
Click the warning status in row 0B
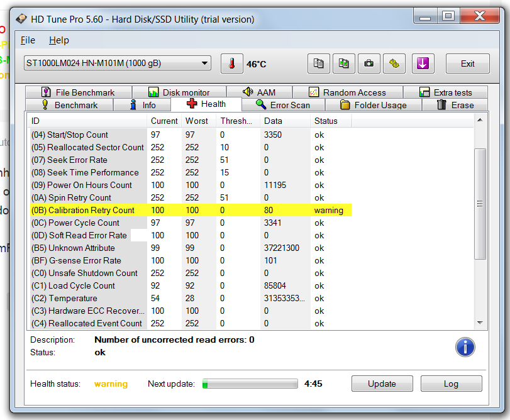coord(329,211)
